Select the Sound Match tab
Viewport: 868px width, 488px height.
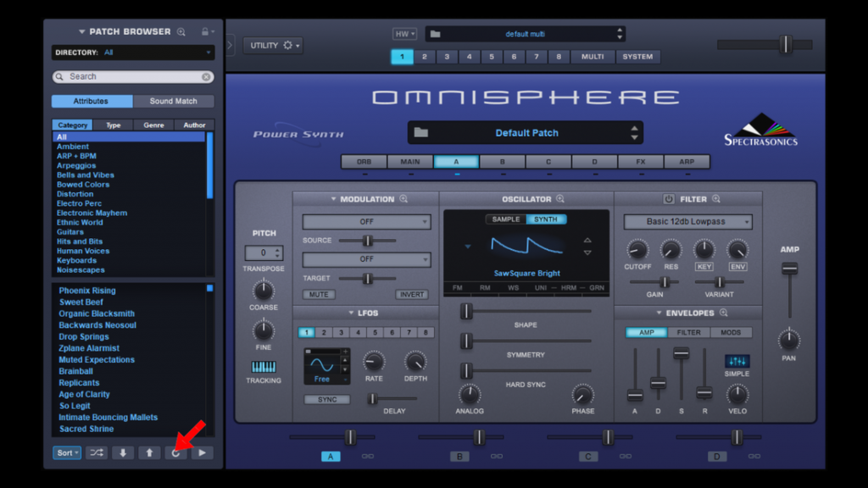click(173, 102)
